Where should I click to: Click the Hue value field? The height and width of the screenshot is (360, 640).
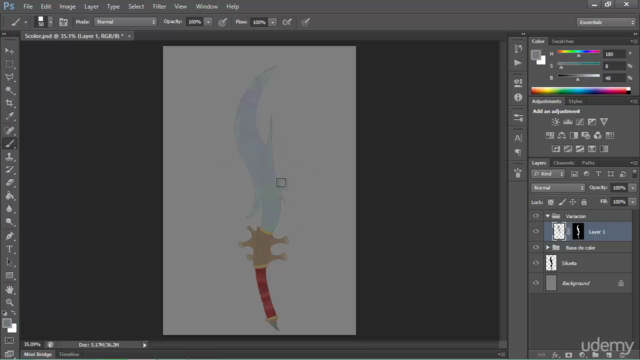click(x=614, y=54)
